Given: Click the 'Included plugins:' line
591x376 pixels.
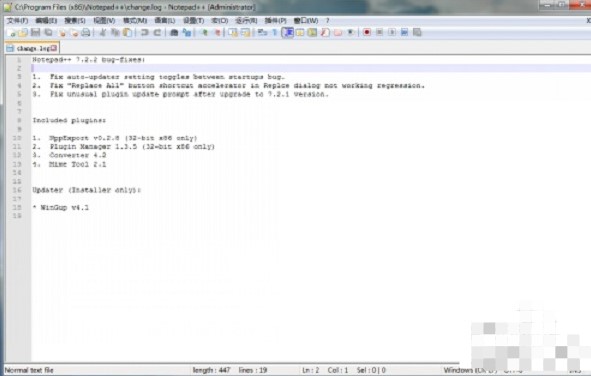Looking at the screenshot, I should (x=69, y=120).
